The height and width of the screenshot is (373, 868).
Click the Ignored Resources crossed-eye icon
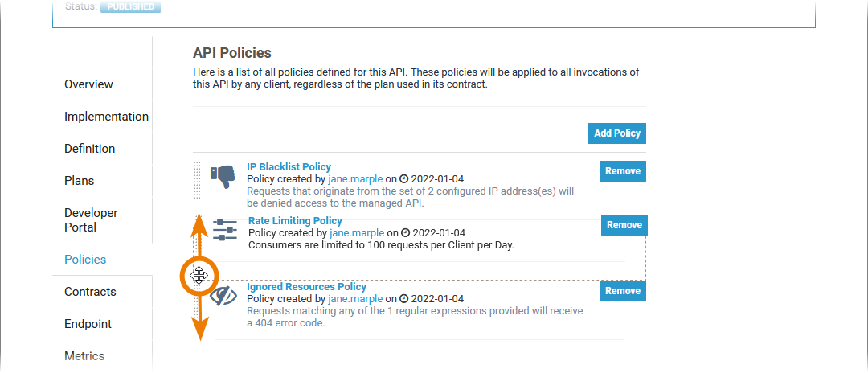[x=223, y=297]
